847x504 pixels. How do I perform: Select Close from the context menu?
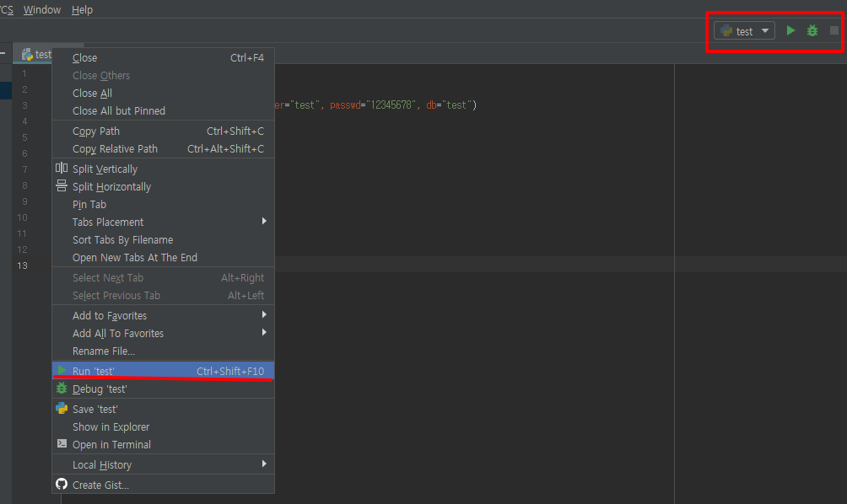click(x=163, y=58)
